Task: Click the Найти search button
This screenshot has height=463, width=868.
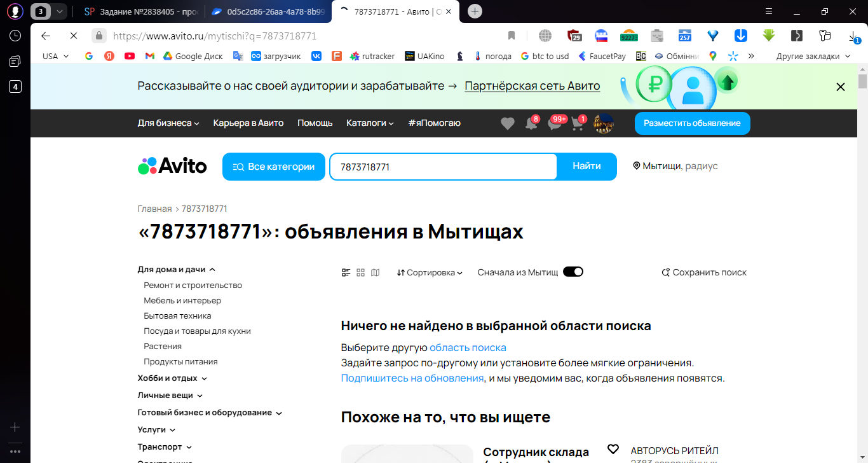Action: coord(587,166)
